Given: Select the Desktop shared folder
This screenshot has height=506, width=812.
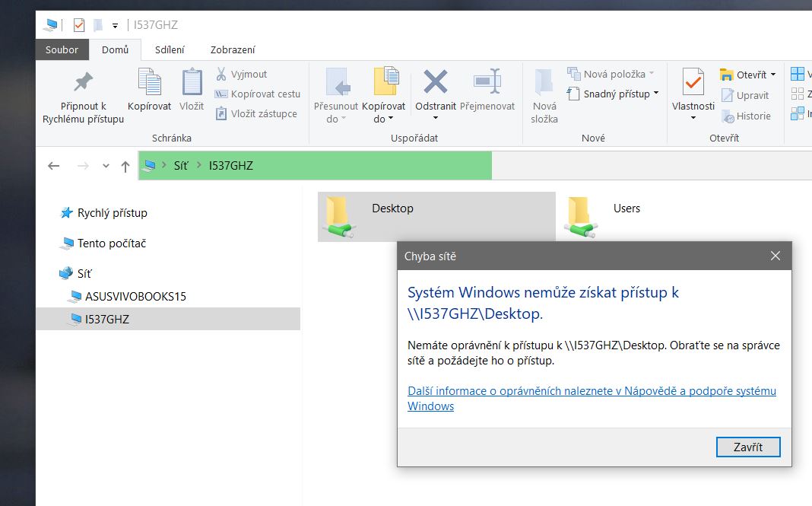Looking at the screenshot, I should tap(436, 217).
